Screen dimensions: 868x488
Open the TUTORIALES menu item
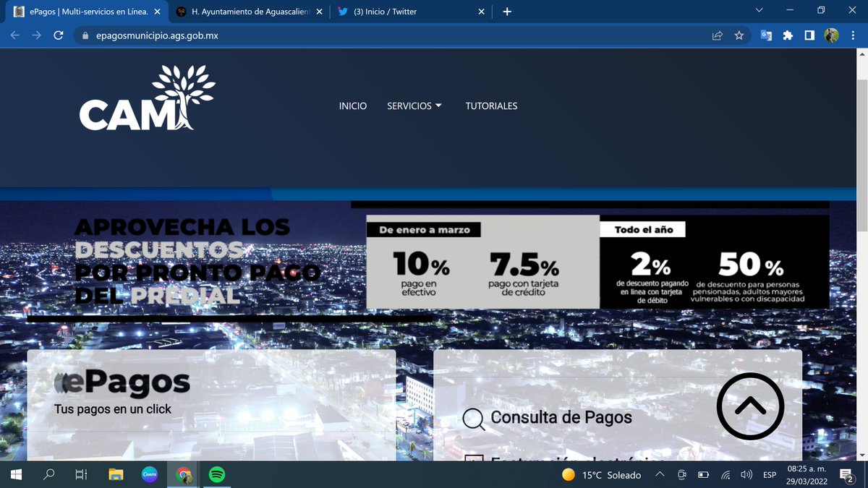point(491,106)
